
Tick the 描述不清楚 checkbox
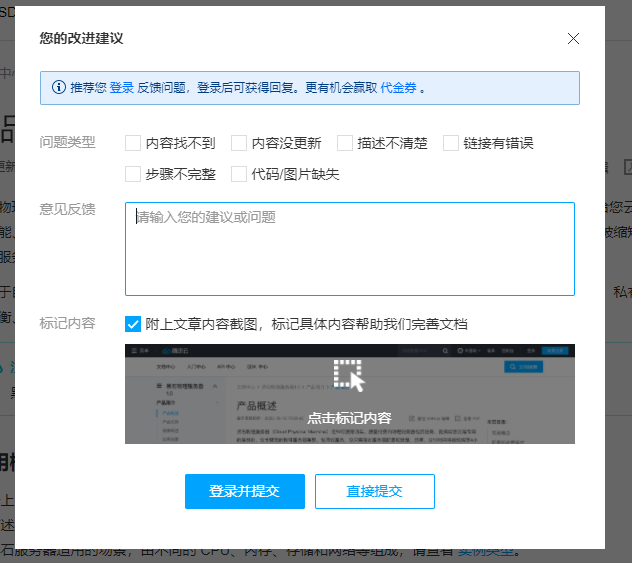[345, 143]
